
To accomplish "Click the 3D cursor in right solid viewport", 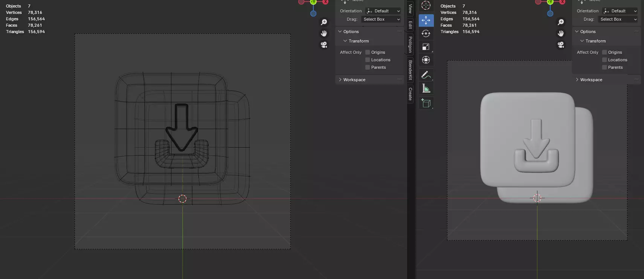I will (537, 198).
